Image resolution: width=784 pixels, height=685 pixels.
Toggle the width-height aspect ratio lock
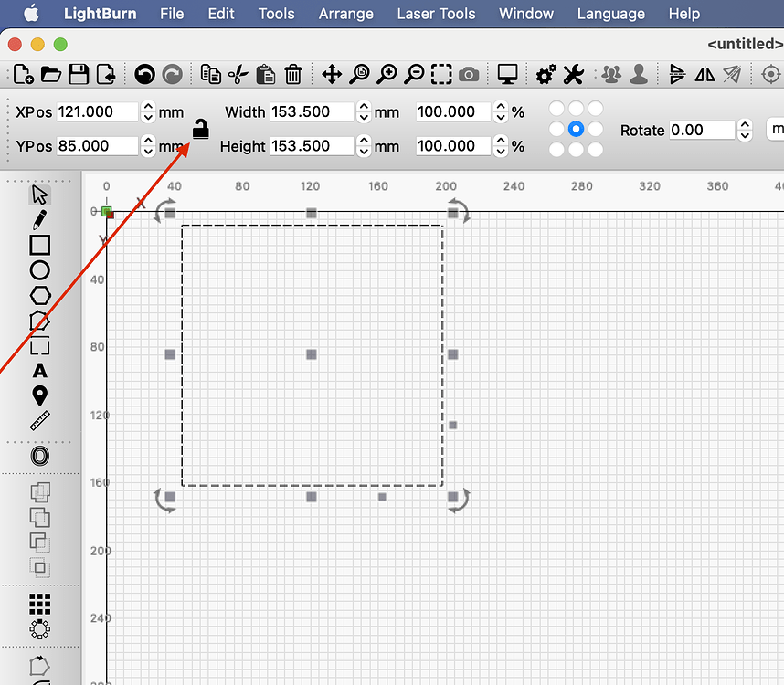pyautogui.click(x=200, y=129)
